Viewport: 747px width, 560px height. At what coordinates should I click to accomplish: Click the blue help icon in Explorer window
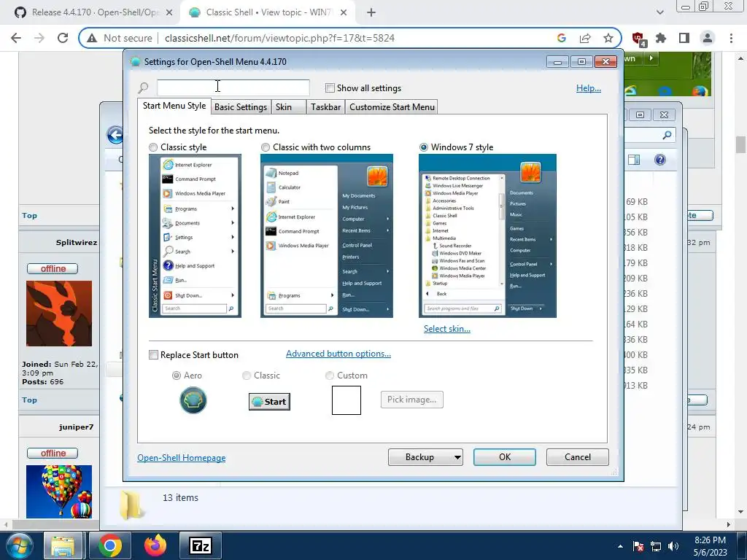tap(659, 160)
